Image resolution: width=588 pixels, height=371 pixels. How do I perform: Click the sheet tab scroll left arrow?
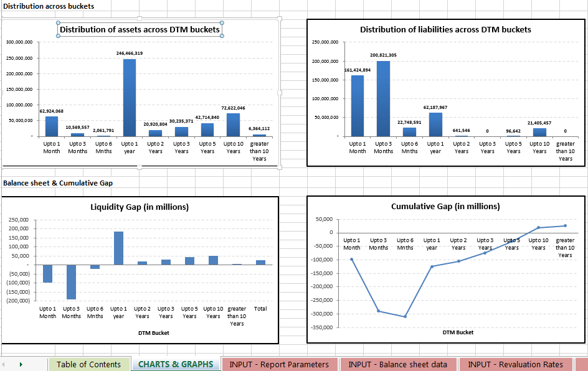point(3,364)
